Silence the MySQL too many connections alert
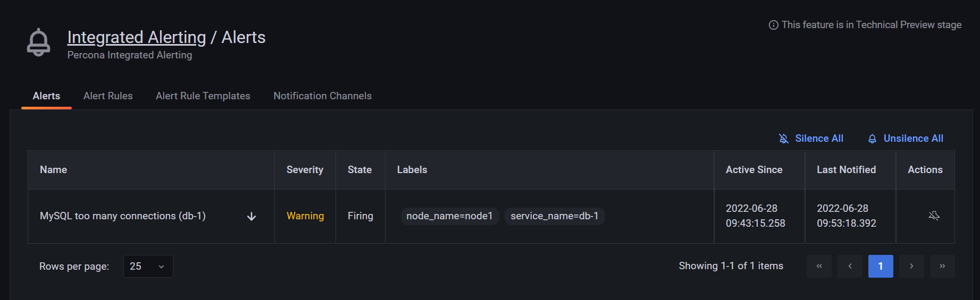The image size is (980, 300). [x=934, y=216]
